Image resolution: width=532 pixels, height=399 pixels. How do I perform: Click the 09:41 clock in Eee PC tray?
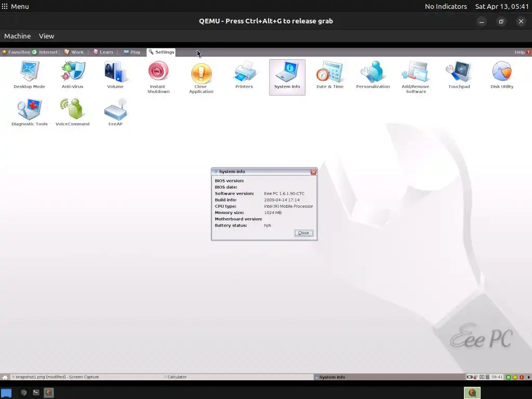[497, 377]
